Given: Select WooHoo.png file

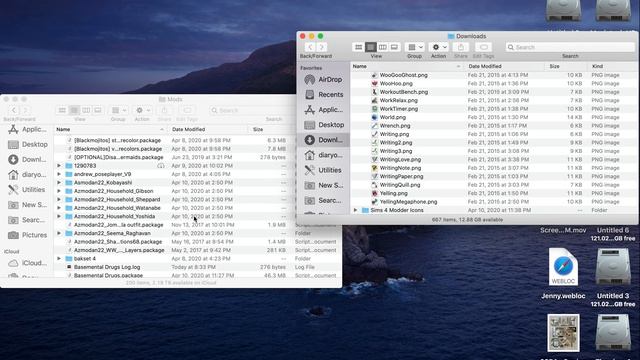Looking at the screenshot, I should click(x=396, y=84).
